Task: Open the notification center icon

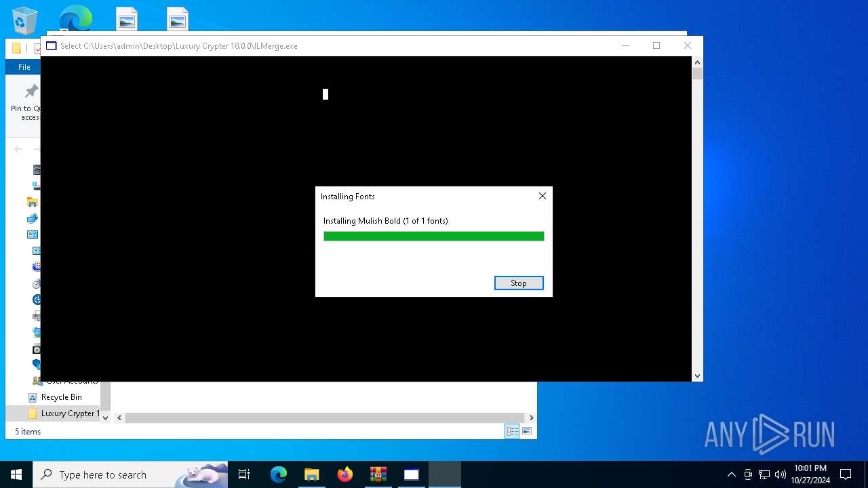Action: (x=846, y=474)
